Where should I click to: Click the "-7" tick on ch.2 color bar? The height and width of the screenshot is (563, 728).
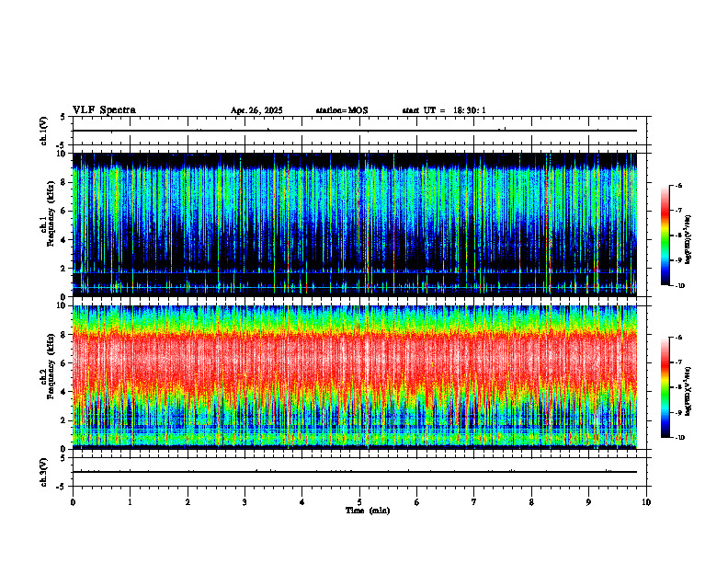679,362
